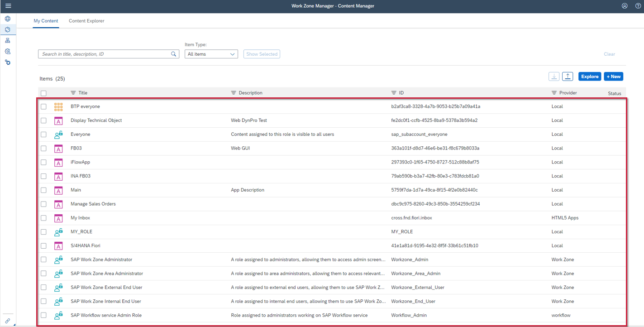Click the BTP everyone group icon
This screenshot has width=644, height=327.
pyautogui.click(x=58, y=107)
